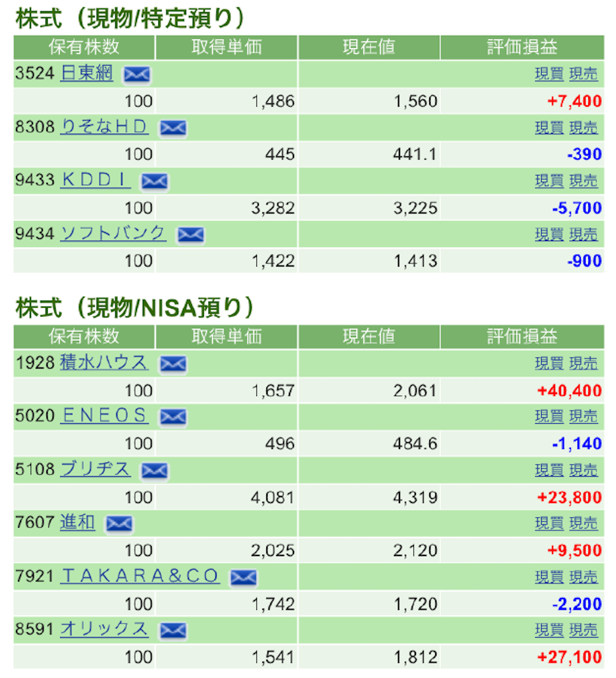Click 現買 in the 積水ハウス row
Image resolution: width=616 pixels, height=678 pixels.
point(549,363)
